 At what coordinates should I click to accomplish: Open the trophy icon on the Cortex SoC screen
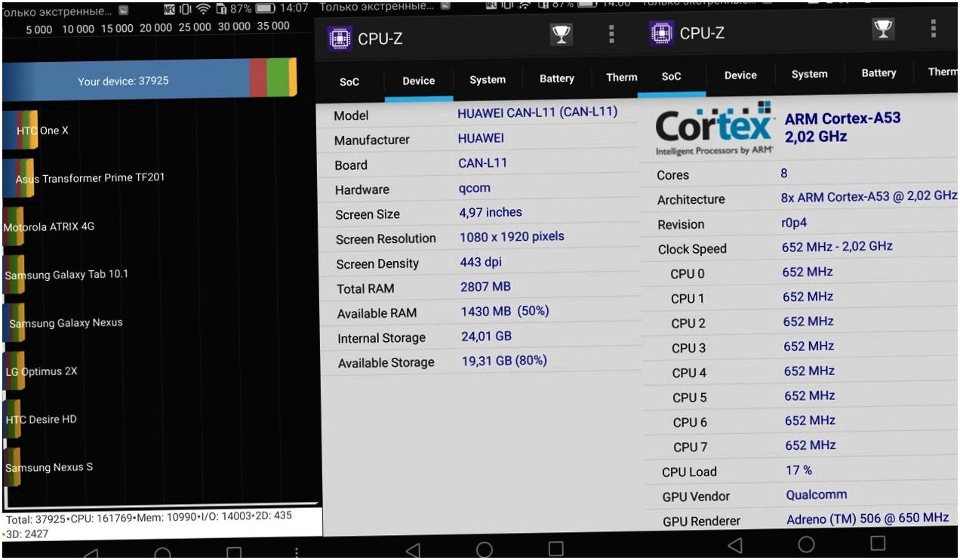tap(883, 29)
